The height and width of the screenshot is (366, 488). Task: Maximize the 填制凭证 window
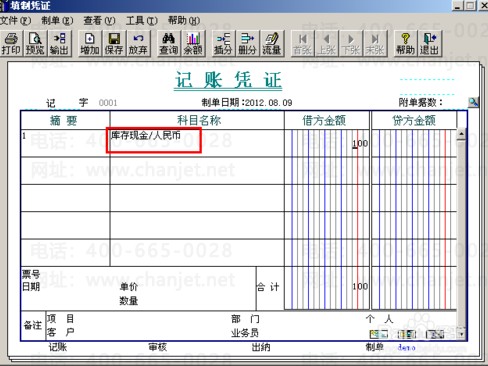470,6
